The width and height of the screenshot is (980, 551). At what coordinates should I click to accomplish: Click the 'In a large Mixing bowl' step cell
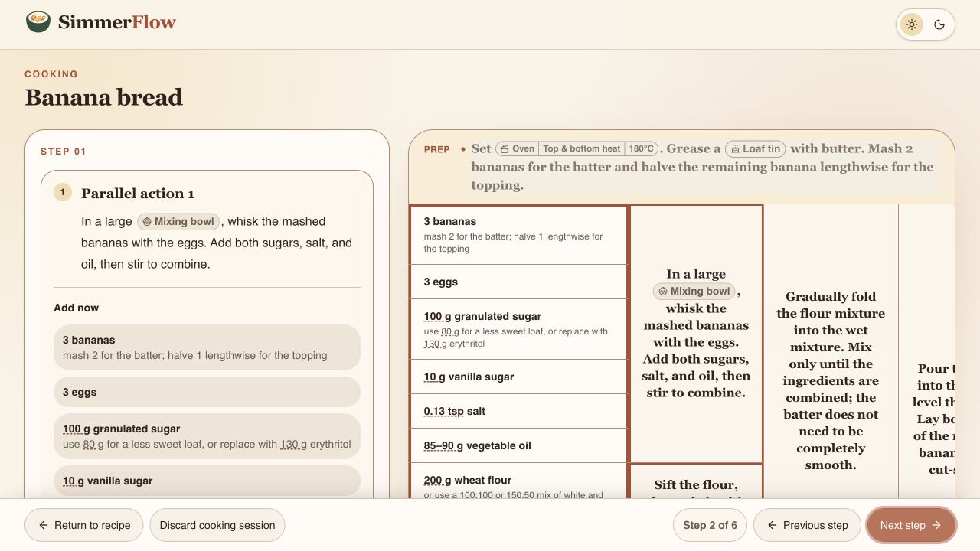(696, 334)
